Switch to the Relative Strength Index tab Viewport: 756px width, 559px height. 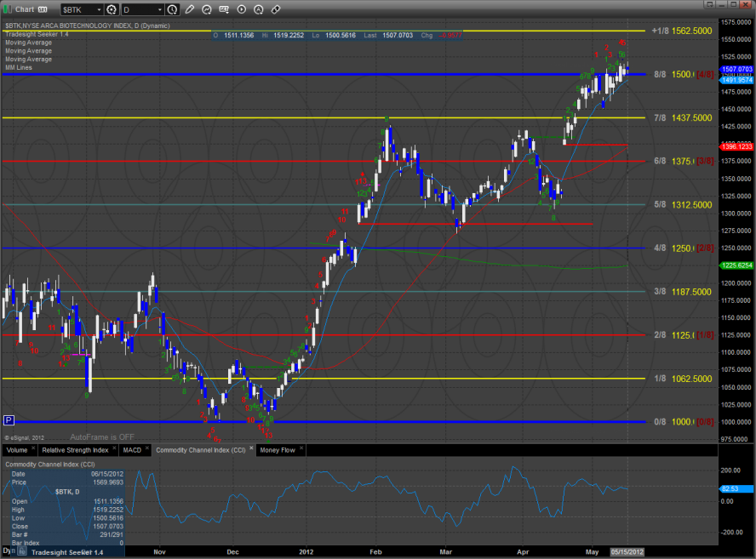coord(76,449)
